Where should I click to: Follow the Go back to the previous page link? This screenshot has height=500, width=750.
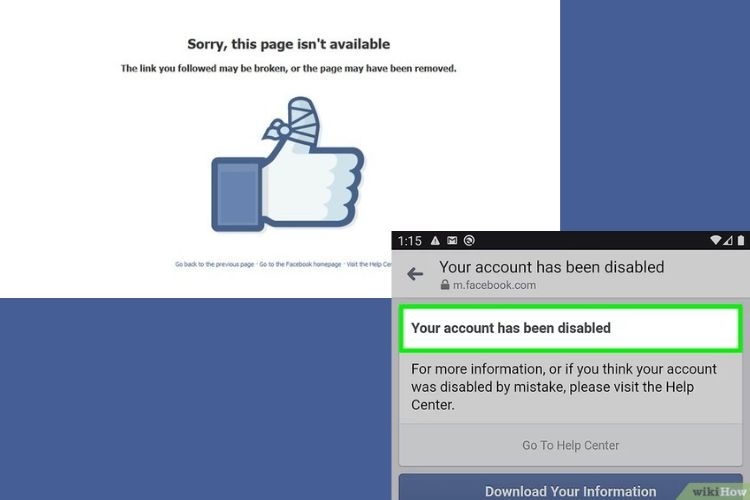tap(214, 264)
